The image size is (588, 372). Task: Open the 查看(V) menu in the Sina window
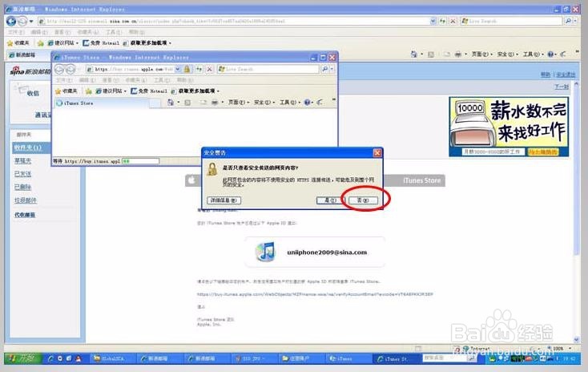click(x=62, y=32)
